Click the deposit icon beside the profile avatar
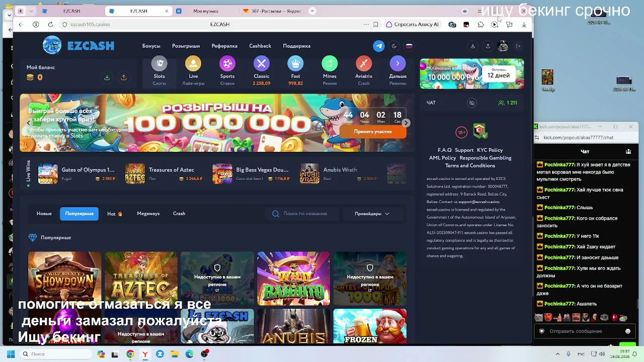Image resolution: width=644 pixels, height=362 pixels. [x=473, y=46]
